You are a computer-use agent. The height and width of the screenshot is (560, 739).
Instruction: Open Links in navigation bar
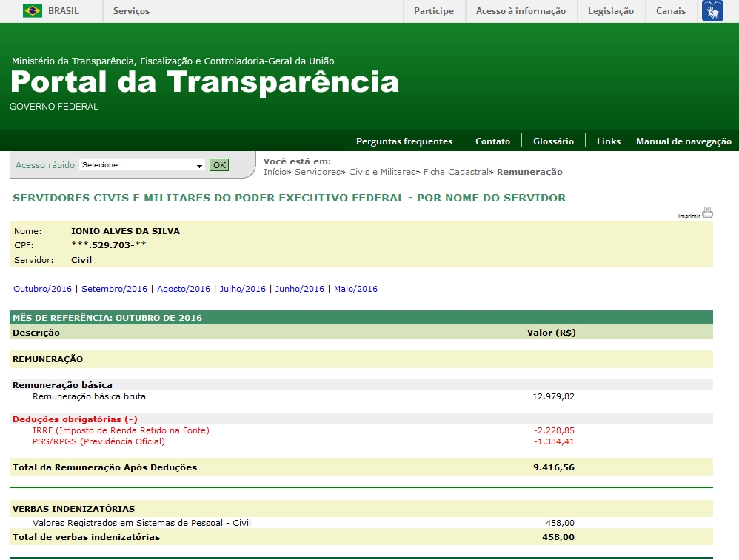point(609,141)
